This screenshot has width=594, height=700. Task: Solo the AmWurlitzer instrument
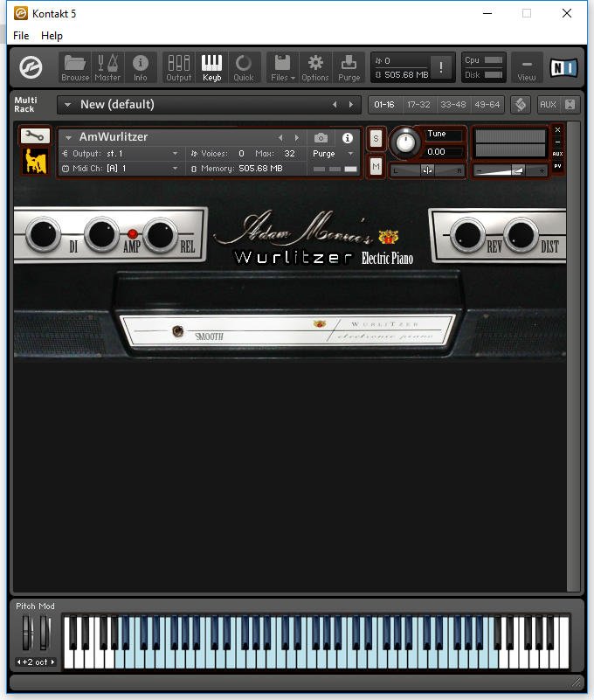point(376,139)
